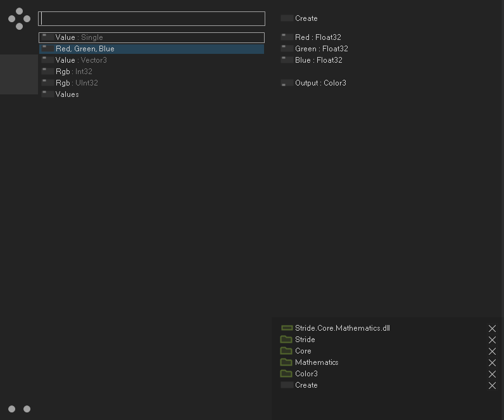Click the pin icon beside 'Red : Float32'
The width and height of the screenshot is (504, 420).
pos(287,37)
